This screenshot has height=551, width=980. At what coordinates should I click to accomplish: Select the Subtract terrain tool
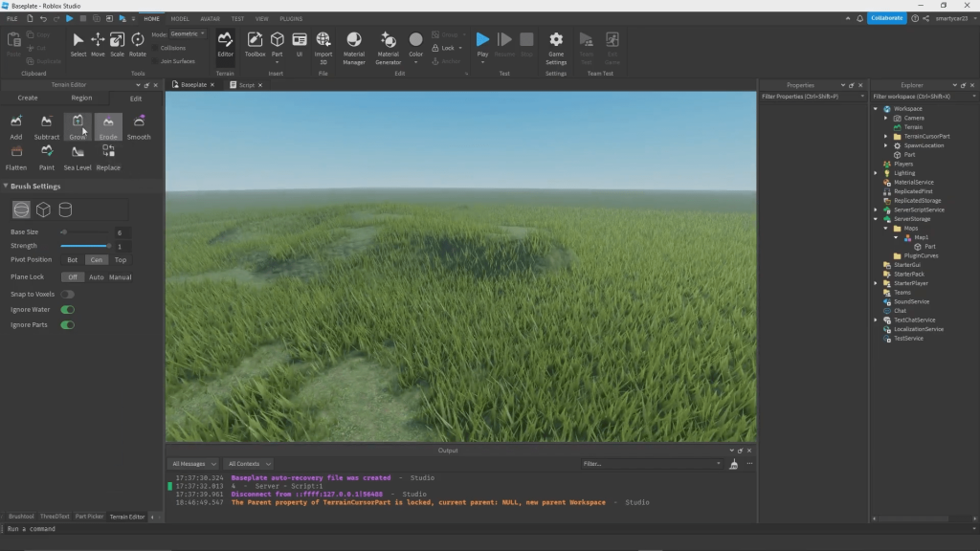pyautogui.click(x=46, y=127)
